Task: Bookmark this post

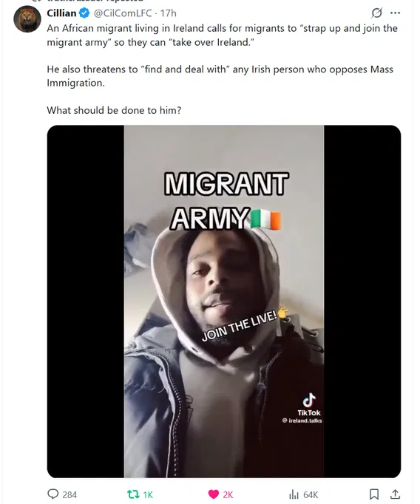Action: pyautogui.click(x=374, y=494)
